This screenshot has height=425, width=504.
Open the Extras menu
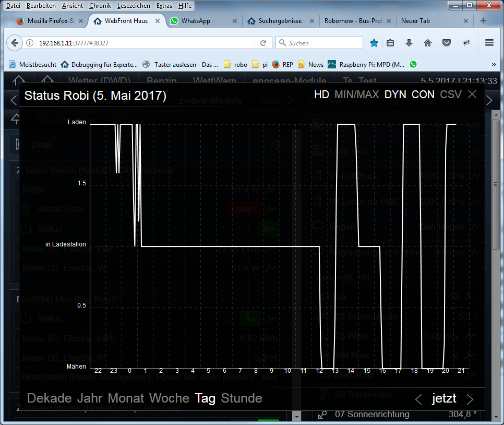click(x=164, y=5)
